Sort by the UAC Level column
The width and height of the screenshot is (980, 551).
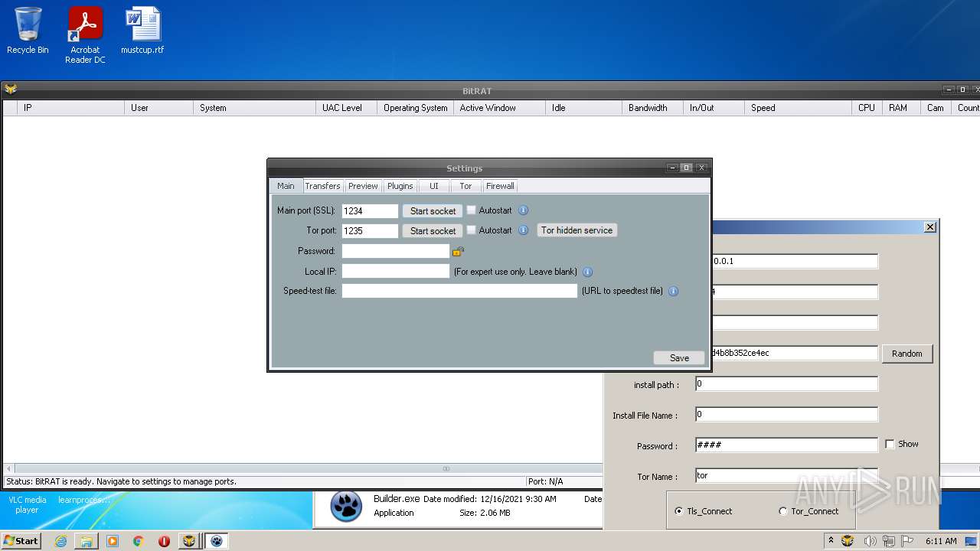tap(346, 108)
